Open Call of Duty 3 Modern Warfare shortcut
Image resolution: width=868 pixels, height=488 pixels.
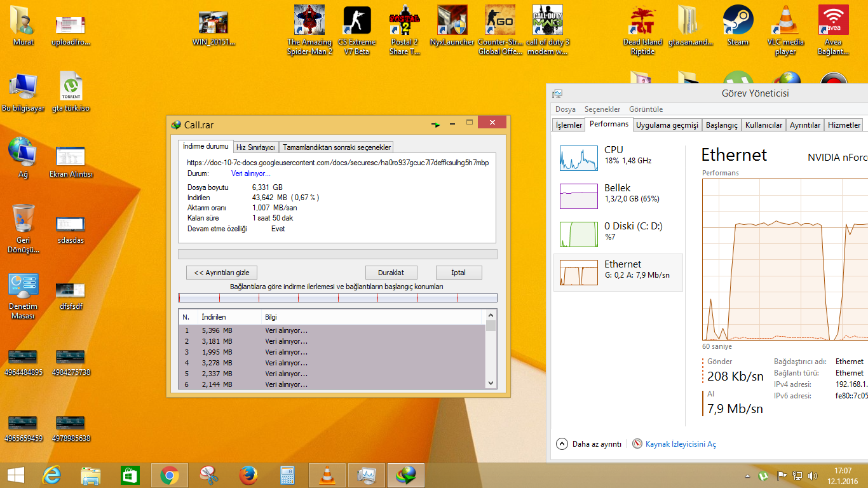(548, 30)
